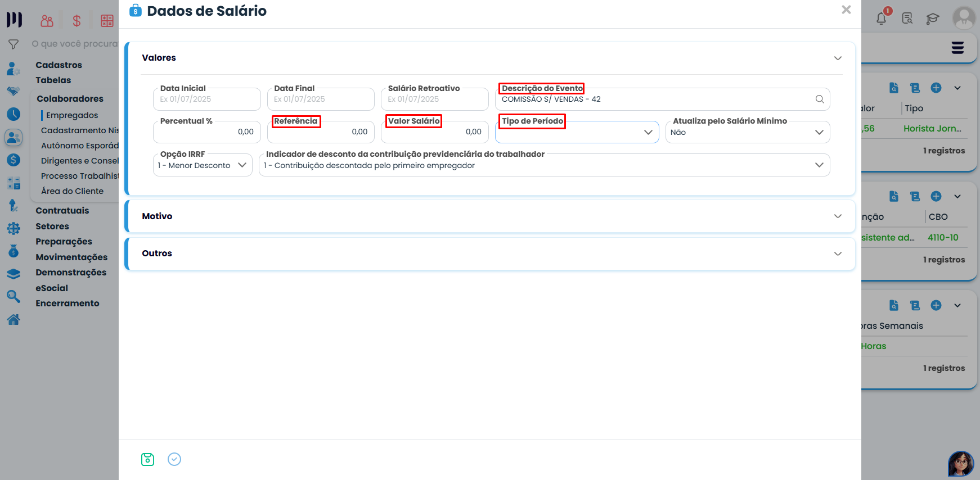
Task: Collapse the Valores section
Action: [x=838, y=58]
